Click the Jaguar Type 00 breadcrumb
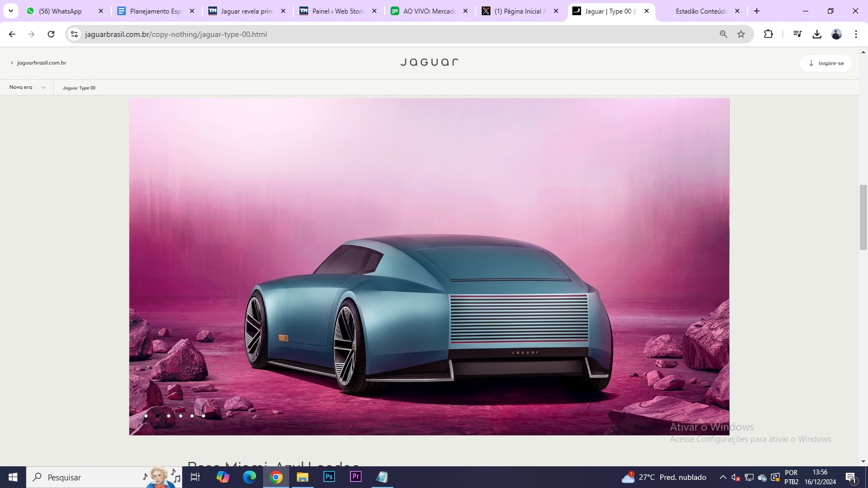The height and width of the screenshot is (488, 868). 79,88
